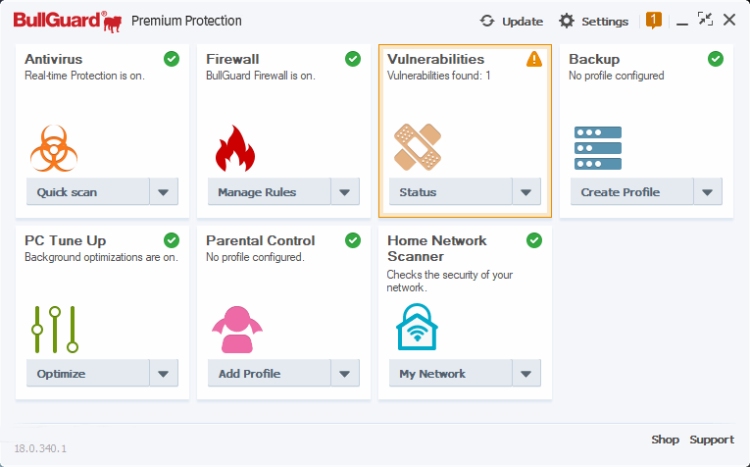This screenshot has width=750, height=467.
Task: Click the Antivirus biohazard icon
Action: (54, 148)
